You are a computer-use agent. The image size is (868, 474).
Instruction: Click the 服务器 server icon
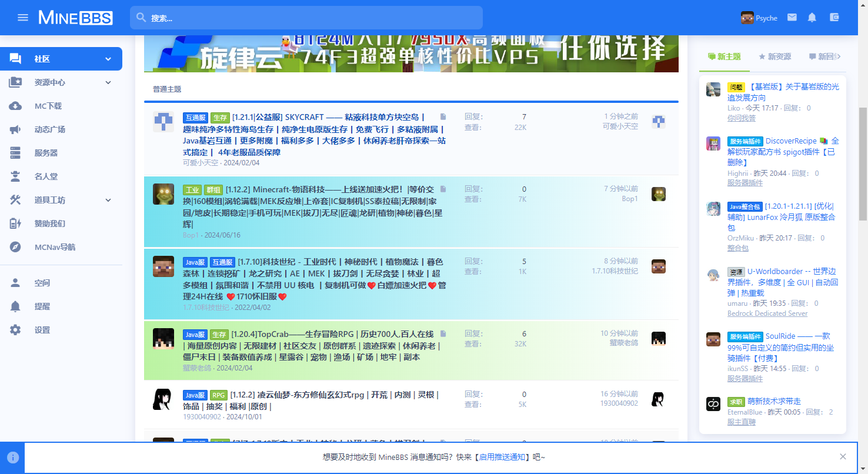15,153
